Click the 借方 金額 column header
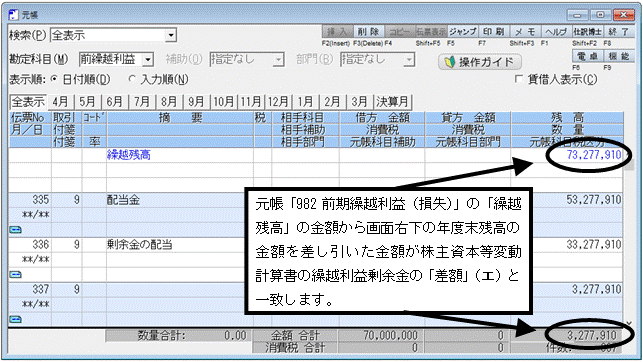The height and width of the screenshot is (362, 643). pos(382,118)
